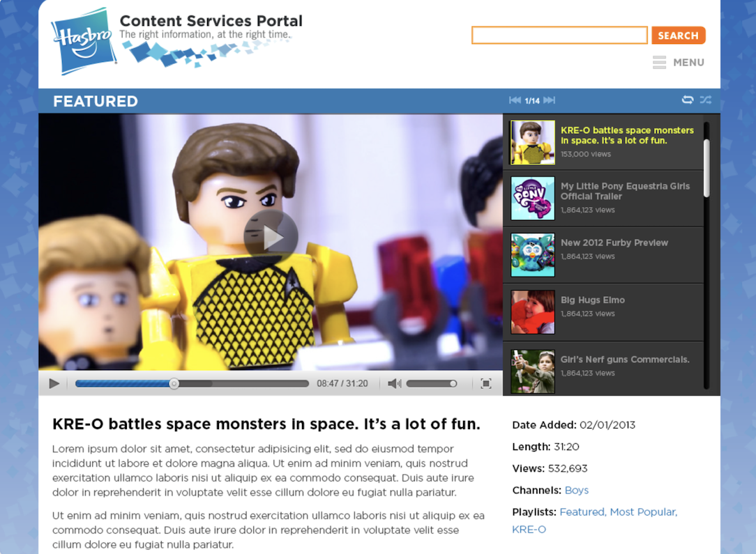Click the Hasbro logo
Screen dimensions: 756x554
coord(84,41)
